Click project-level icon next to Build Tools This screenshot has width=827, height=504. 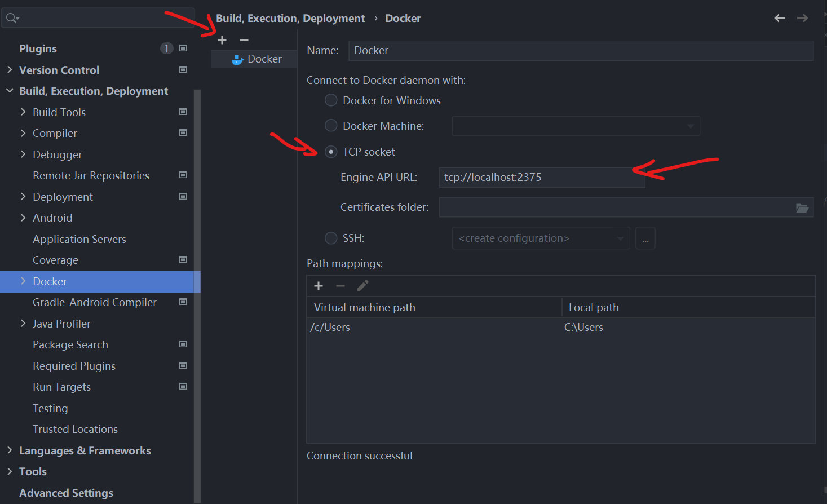click(x=183, y=112)
